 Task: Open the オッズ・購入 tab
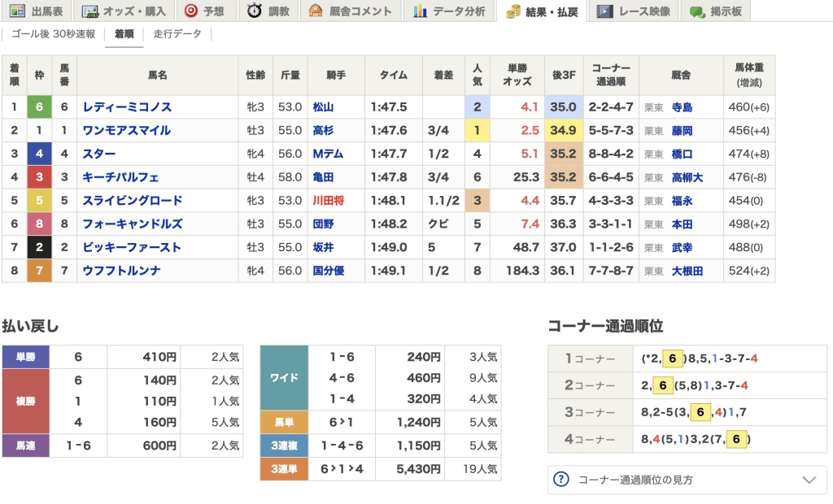[x=124, y=11]
